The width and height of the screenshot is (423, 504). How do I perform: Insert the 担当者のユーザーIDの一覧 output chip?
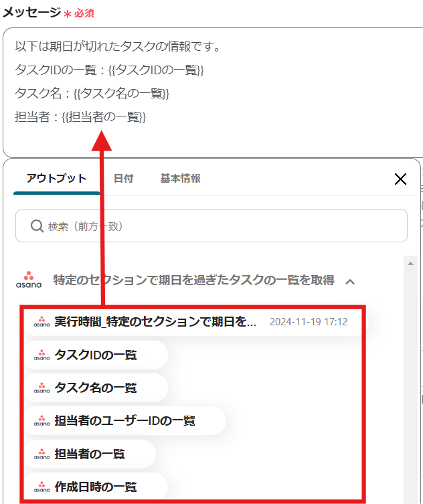(x=125, y=420)
